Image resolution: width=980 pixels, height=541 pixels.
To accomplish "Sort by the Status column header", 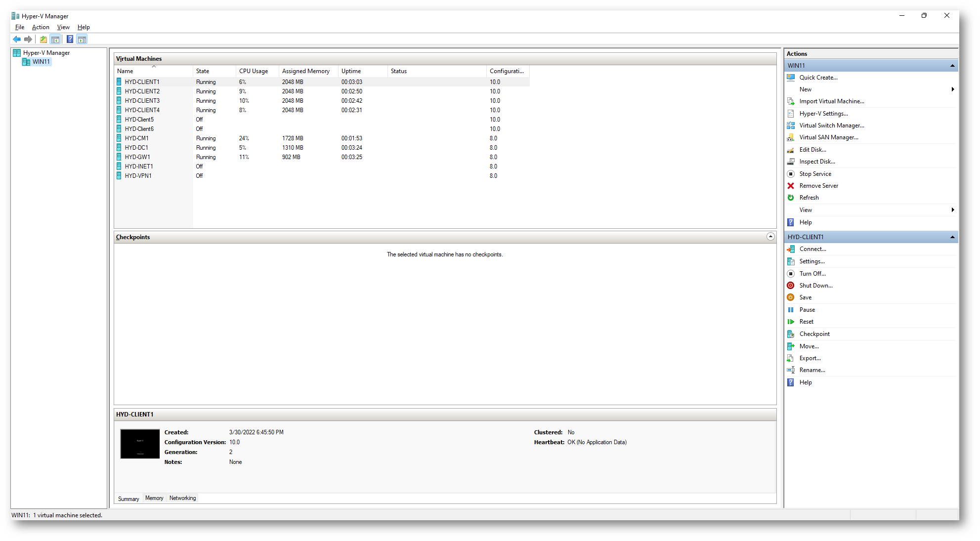I will [x=437, y=71].
